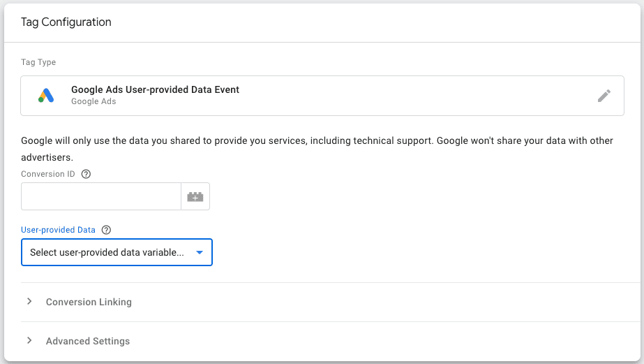The height and width of the screenshot is (364, 644).
Task: Select the Google Ads User-provided Data Event tag type
Action: [x=322, y=96]
